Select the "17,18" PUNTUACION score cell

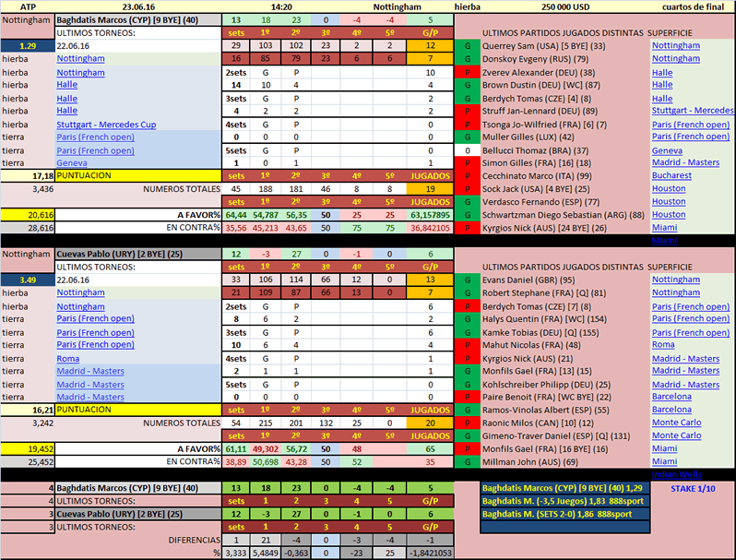(x=28, y=176)
